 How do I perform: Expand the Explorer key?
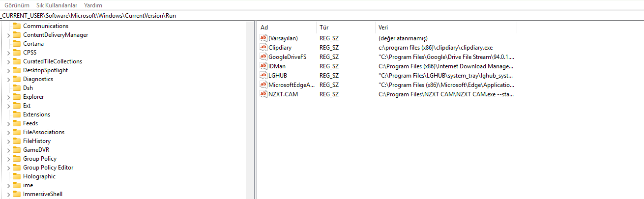pos(8,97)
